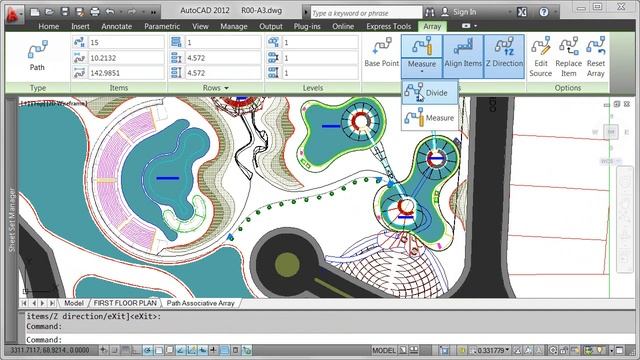The width and height of the screenshot is (640, 360).
Task: Open the dropdown arrow beside Help
Action: [x=555, y=12]
